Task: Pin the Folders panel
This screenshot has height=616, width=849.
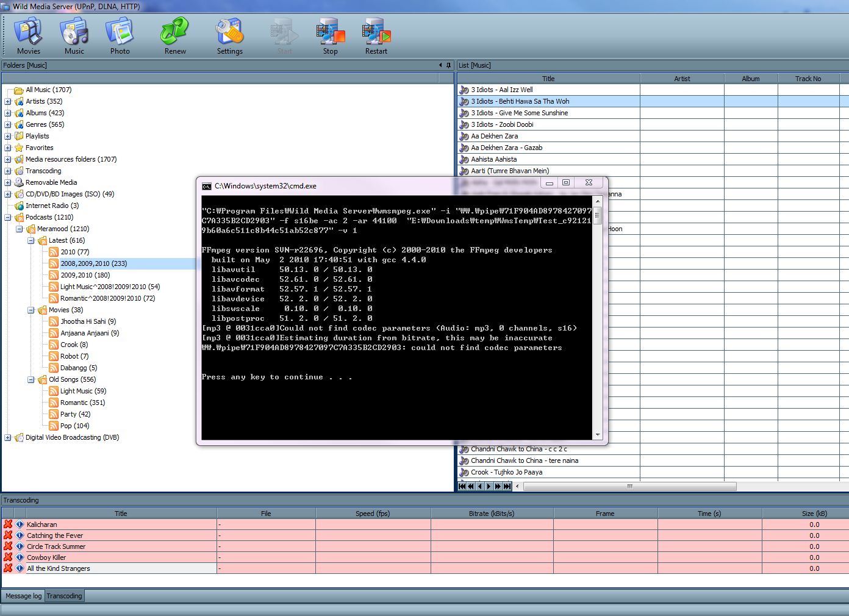Action: click(448, 65)
